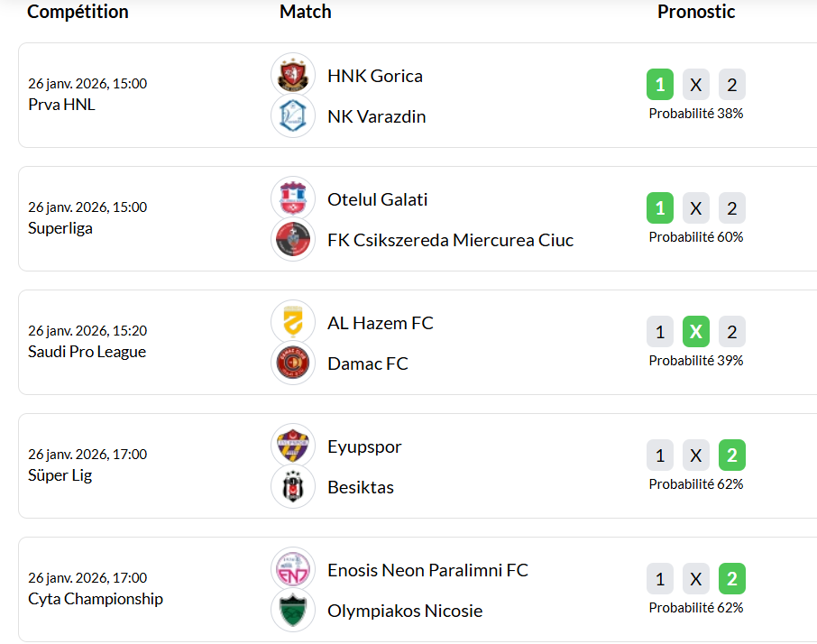Open the Besiktas team name link
The height and width of the screenshot is (644, 817).
pos(361,488)
